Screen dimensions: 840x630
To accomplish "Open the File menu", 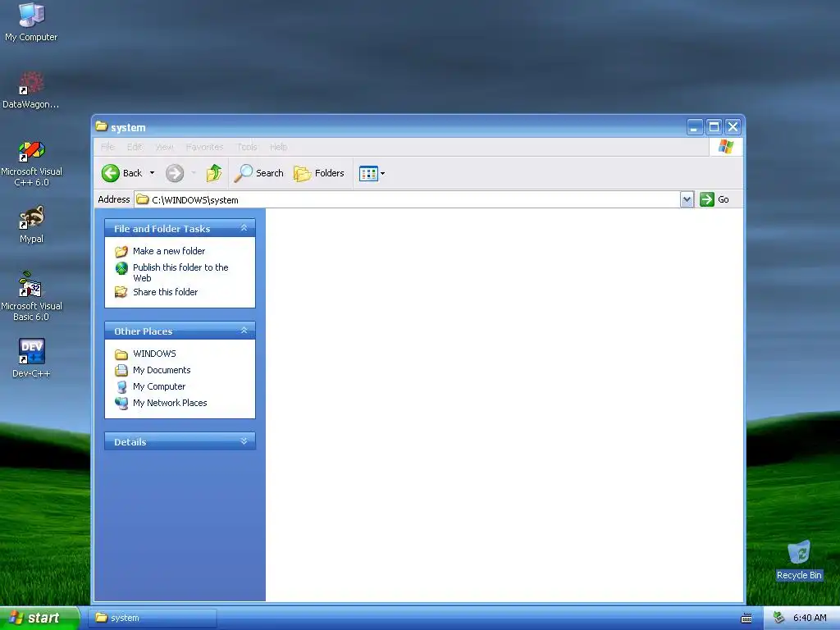I will (x=107, y=147).
